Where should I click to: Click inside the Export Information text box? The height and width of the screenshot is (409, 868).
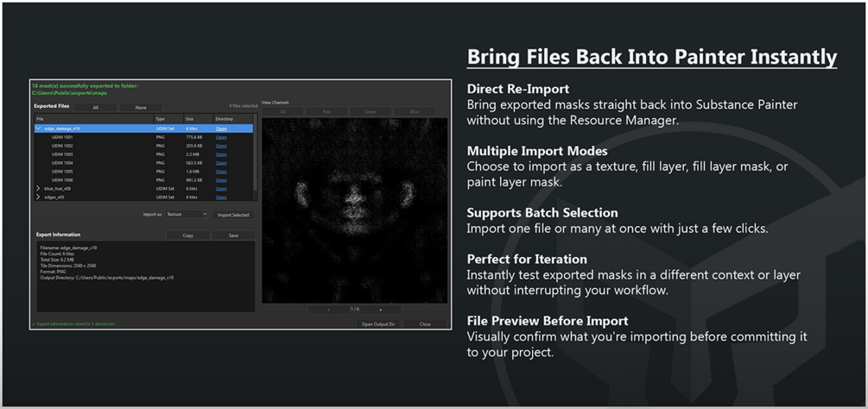pyautogui.click(x=146, y=276)
